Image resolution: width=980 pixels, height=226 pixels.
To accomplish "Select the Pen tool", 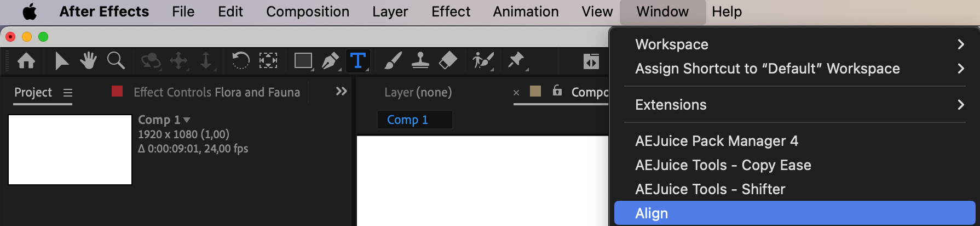I will tap(330, 60).
